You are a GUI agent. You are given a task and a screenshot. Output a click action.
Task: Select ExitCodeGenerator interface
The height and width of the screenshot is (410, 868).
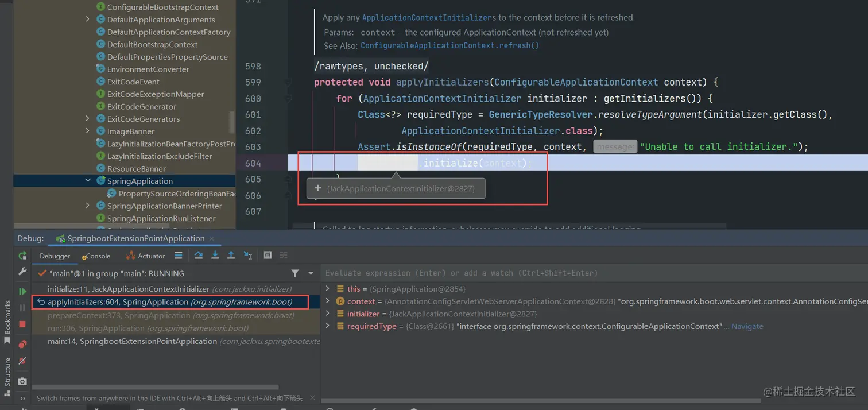tap(142, 107)
